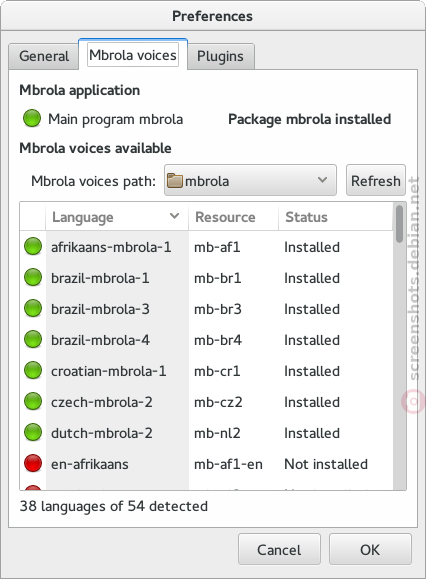Viewport: 426px width, 579px height.
Task: Select the czech-mbrola-2 language row
Action: point(206,402)
